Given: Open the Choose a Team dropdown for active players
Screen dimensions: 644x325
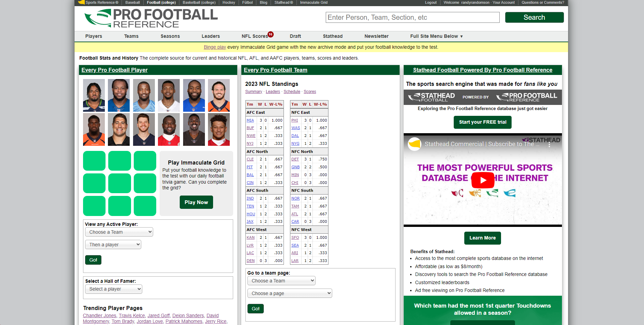Looking at the screenshot, I should coord(119,232).
